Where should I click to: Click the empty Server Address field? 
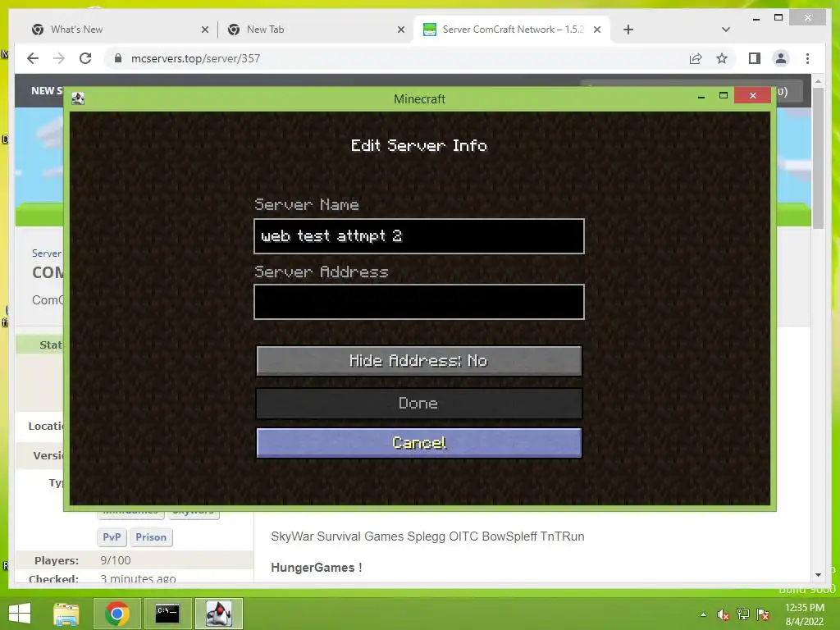pyautogui.click(x=419, y=302)
